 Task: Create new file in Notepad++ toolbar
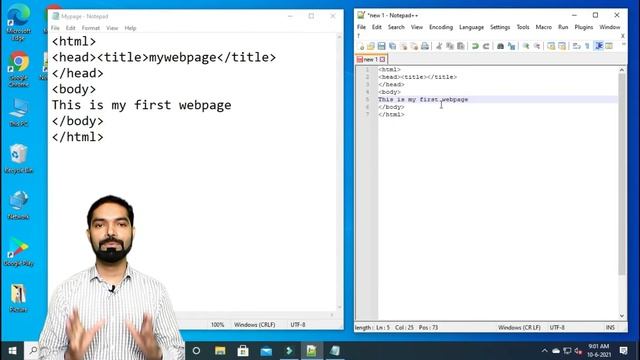coord(361,46)
